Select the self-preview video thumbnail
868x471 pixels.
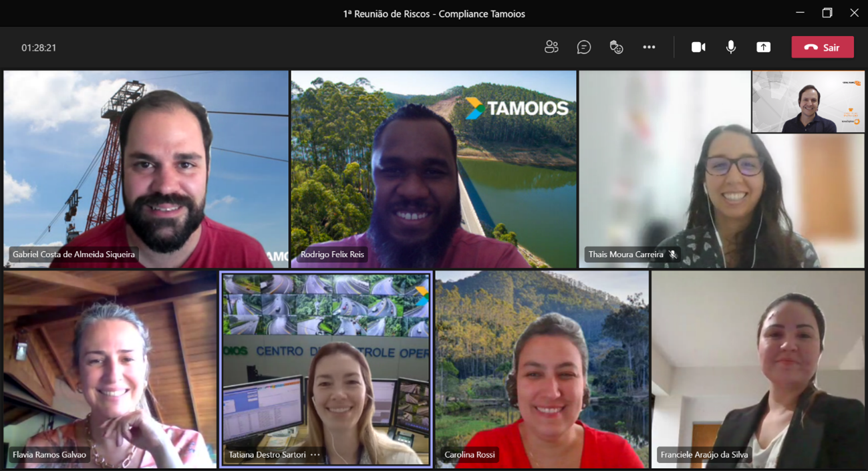[808, 102]
